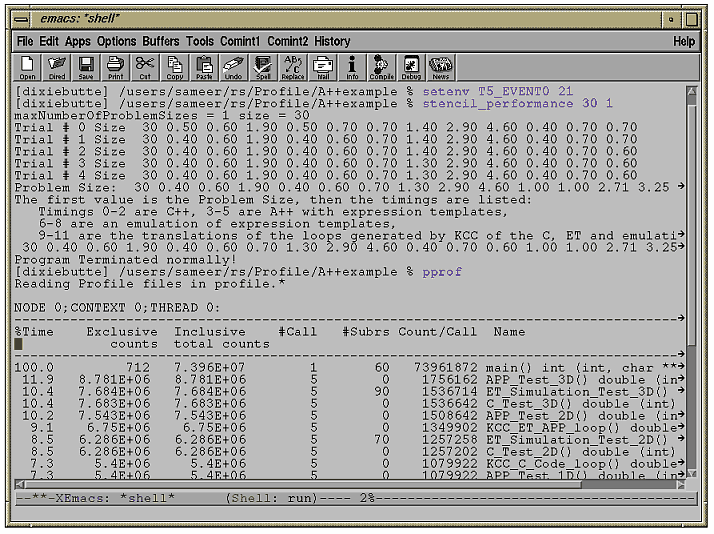Click vertical scrollbar down arrow
Viewport: 714px width, 534px height.
[691, 473]
